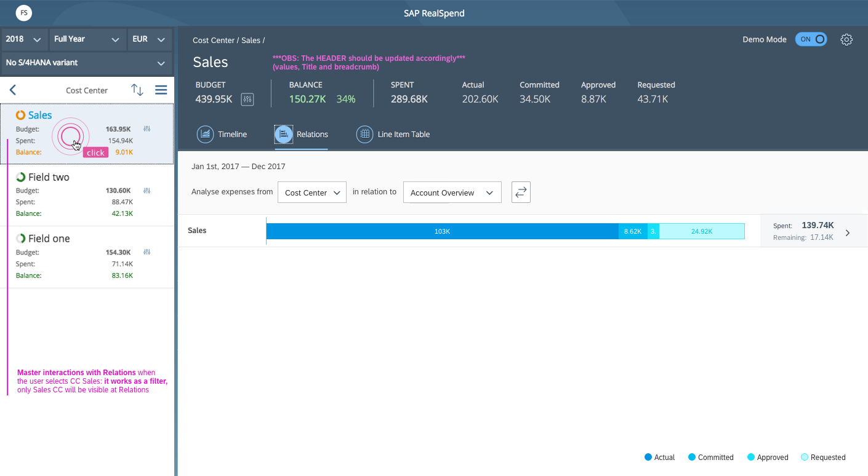Click the 83.16K balance on Field one
The height and width of the screenshot is (476, 868).
coord(123,276)
